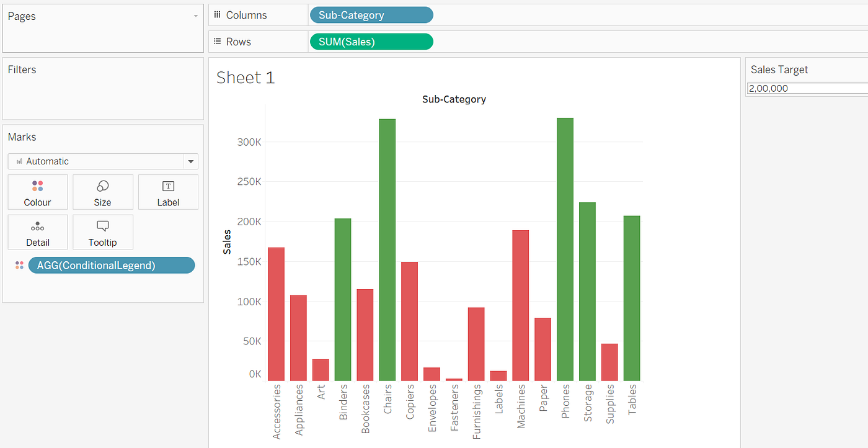
Task: Open the Size control on the Marks card
Action: (x=102, y=192)
